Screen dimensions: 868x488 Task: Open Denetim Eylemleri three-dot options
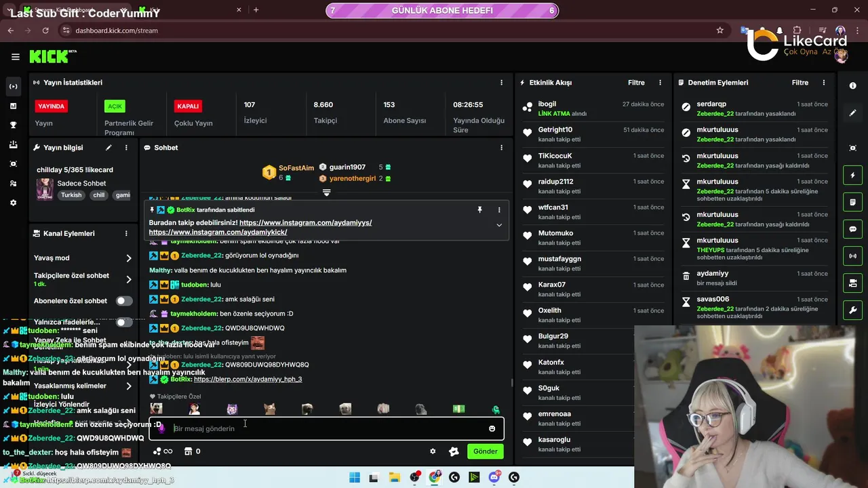point(824,83)
